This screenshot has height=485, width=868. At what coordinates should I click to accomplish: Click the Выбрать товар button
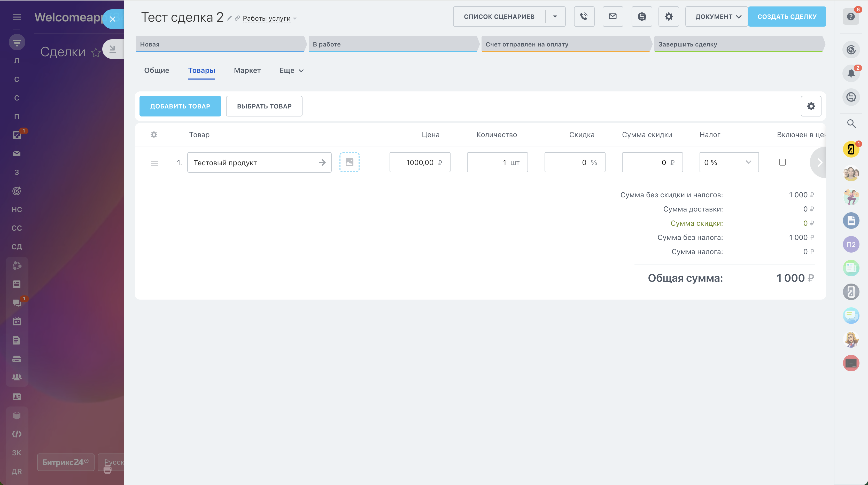coord(264,106)
